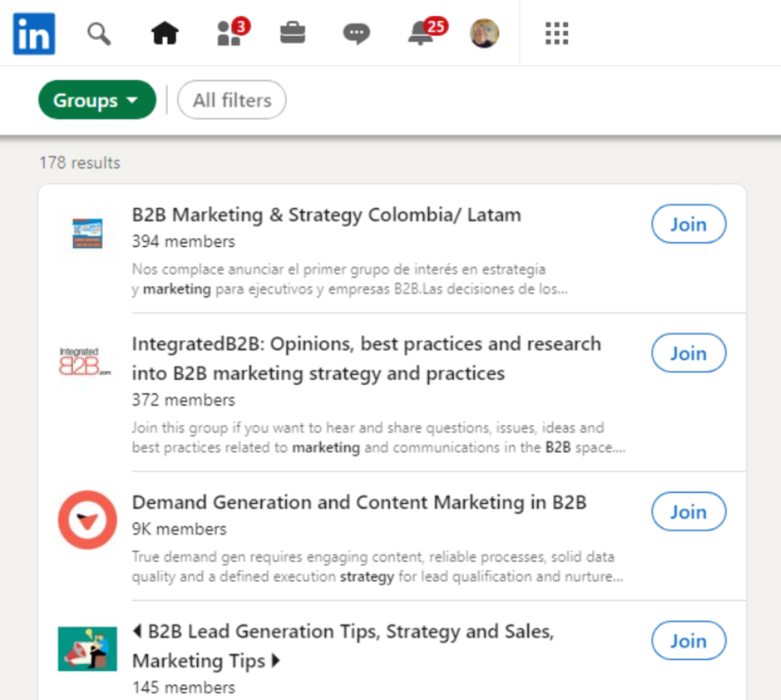Open Notifications bell with 25 badge
This screenshot has height=700, width=781.
pos(428,31)
